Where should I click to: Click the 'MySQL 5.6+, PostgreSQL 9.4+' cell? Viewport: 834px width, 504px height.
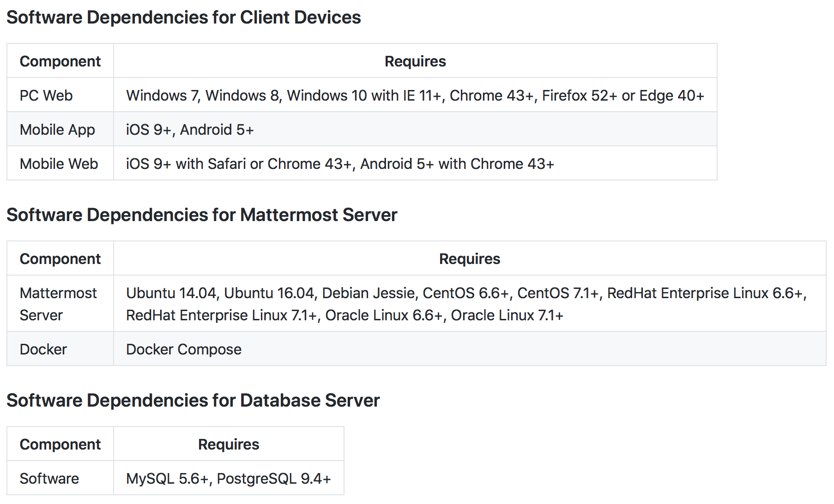point(228,479)
